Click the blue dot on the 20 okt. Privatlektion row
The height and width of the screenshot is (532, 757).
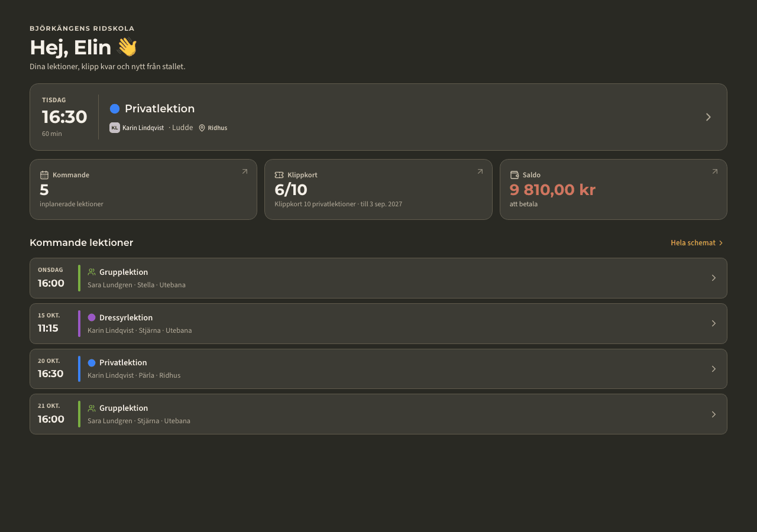92,362
